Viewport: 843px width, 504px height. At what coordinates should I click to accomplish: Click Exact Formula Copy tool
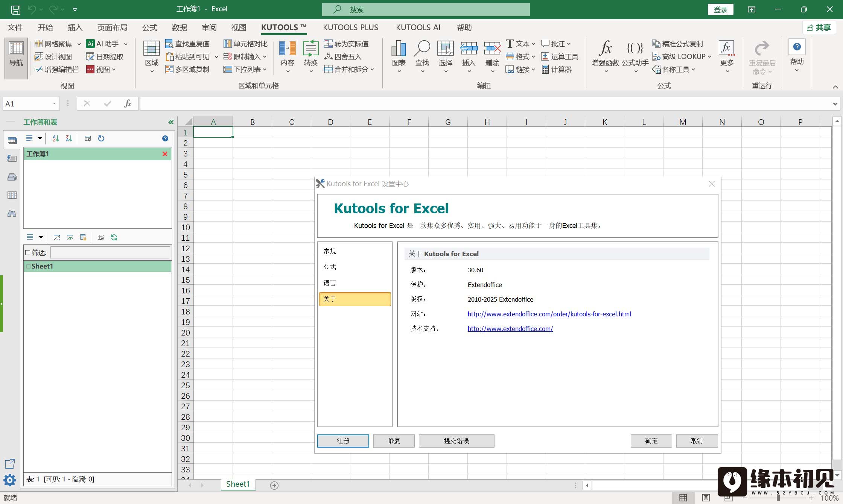[678, 44]
